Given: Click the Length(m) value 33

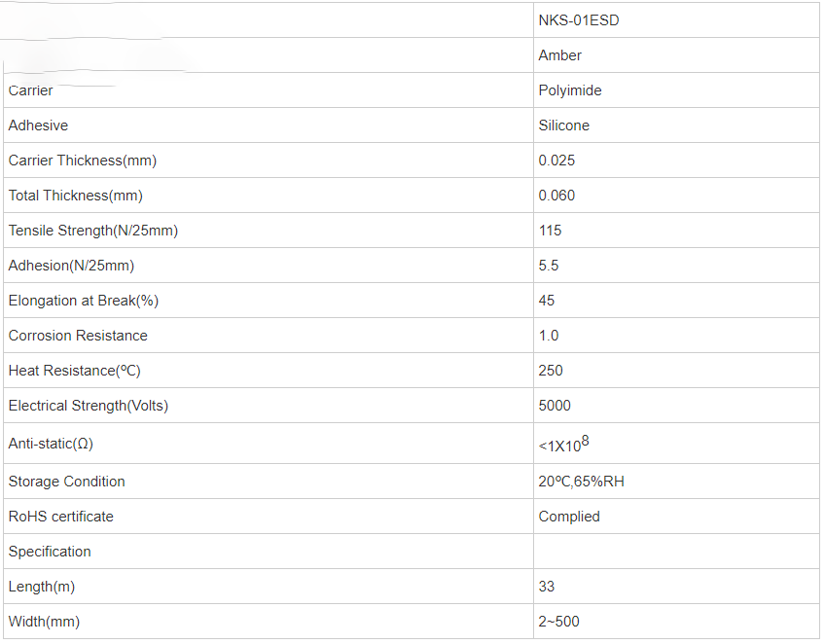Looking at the screenshot, I should click(546, 587).
